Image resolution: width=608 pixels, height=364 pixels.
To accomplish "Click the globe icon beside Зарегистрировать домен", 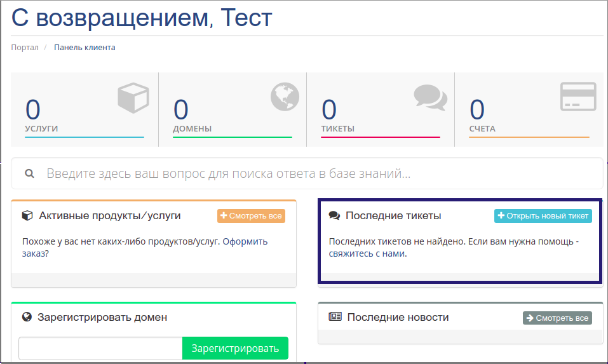I will (27, 317).
